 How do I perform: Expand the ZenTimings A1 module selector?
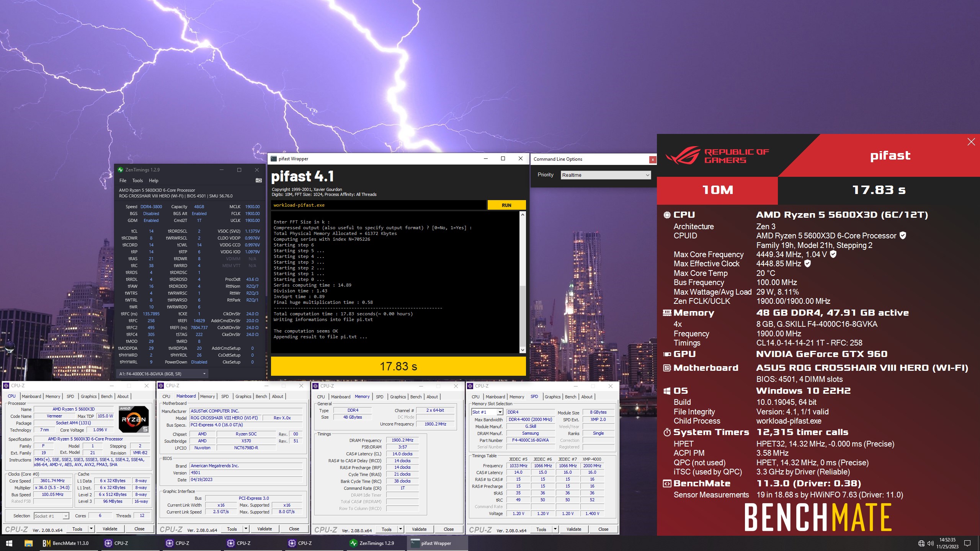point(162,373)
